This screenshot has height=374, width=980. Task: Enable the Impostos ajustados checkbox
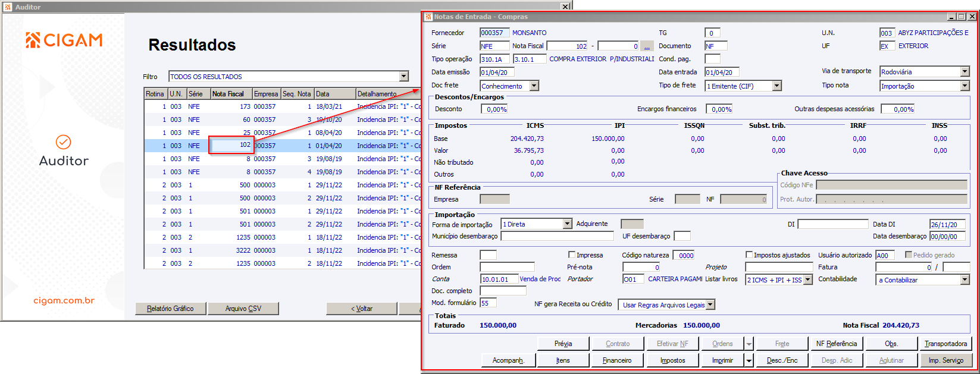coord(749,255)
